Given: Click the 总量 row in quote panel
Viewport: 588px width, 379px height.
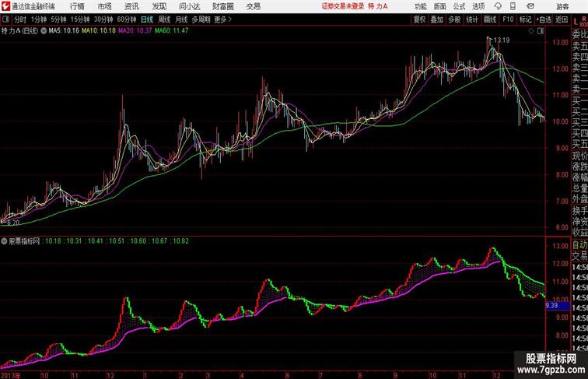Looking at the screenshot, I should tap(579, 188).
